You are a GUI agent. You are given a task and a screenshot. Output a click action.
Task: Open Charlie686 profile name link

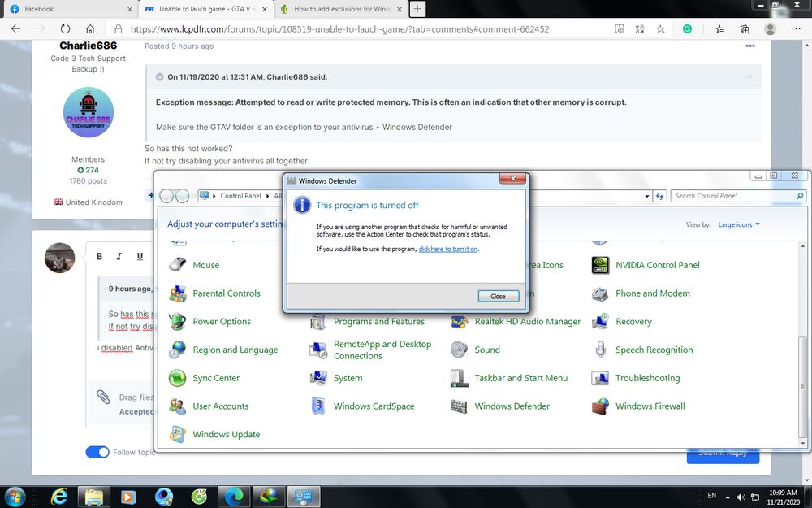click(x=88, y=46)
